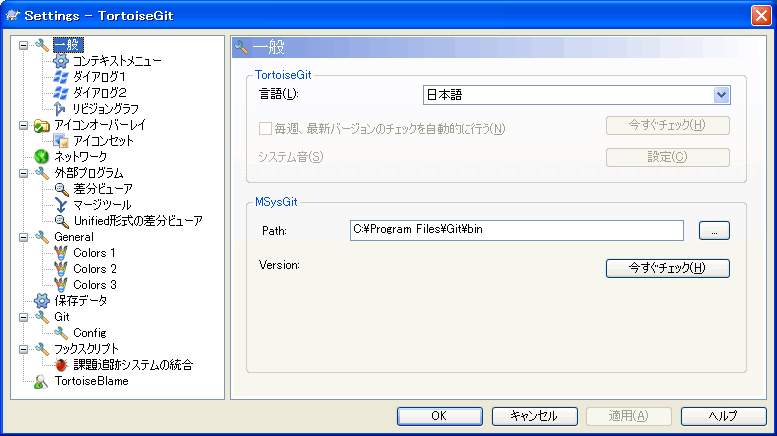
Task: Click 今すぐチェック button in TortoiseGit group
Action: 667,125
